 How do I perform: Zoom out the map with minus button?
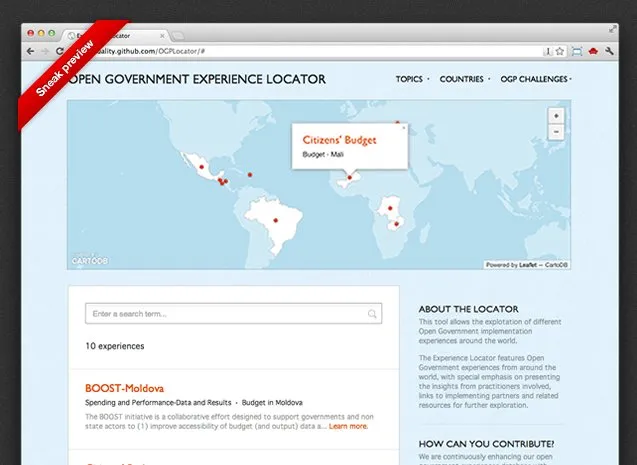(x=556, y=132)
